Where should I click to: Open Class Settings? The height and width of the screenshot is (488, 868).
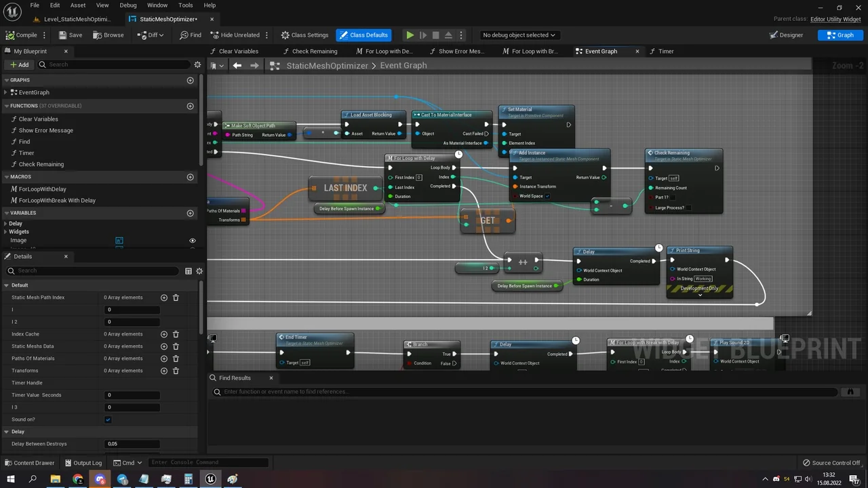tap(304, 35)
